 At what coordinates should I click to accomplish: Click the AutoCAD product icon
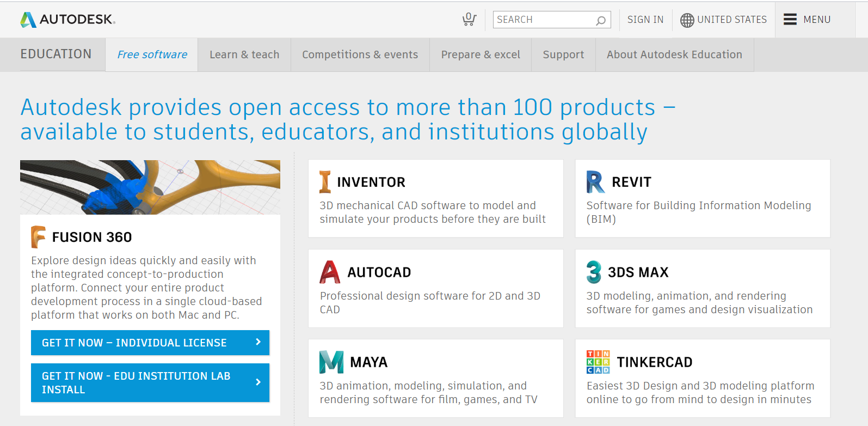330,272
